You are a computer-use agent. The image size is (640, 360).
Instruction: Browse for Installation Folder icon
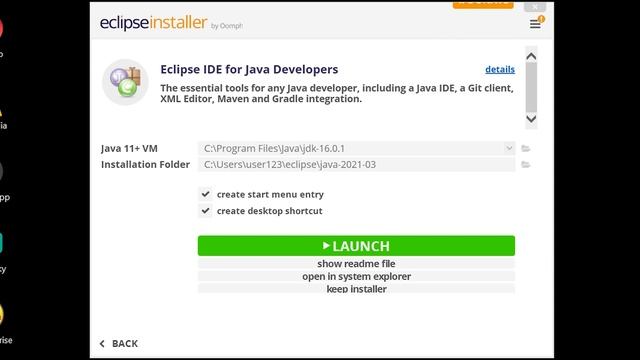(526, 164)
